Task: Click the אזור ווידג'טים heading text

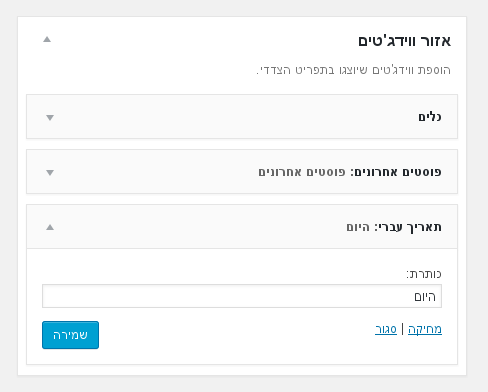Action: pos(404,41)
